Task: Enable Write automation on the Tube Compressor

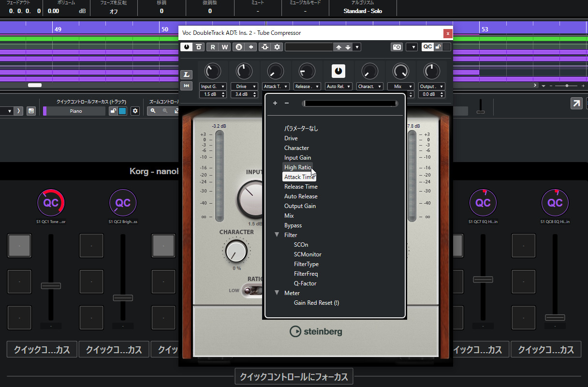Action: pyautogui.click(x=224, y=46)
